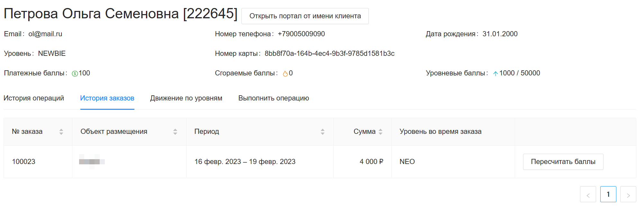The height and width of the screenshot is (216, 644).
Task: Go to next page arrow
Action: click(x=628, y=194)
